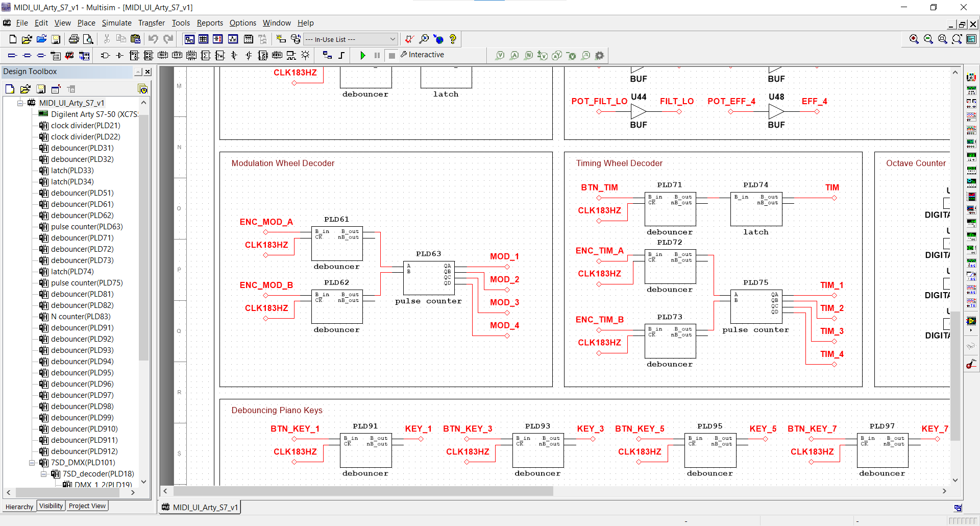Click the Zoom In magnifier icon
980x526 pixels.
coord(914,39)
